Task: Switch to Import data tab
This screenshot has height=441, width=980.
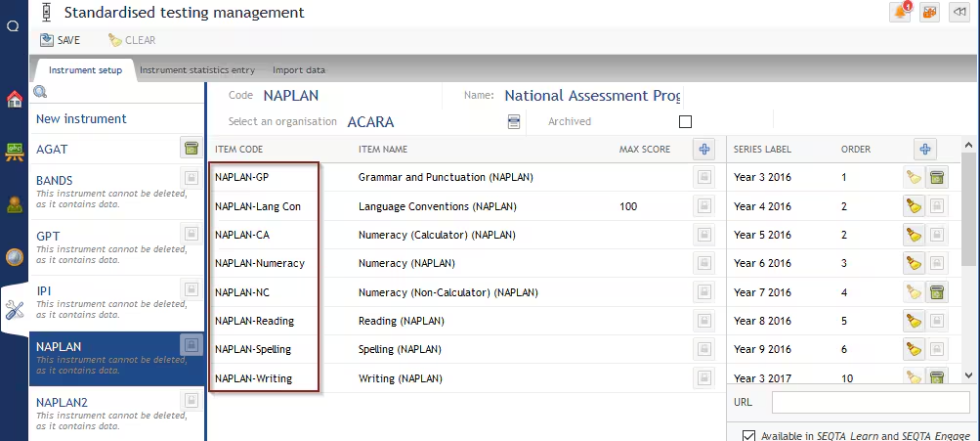Action: point(299,70)
